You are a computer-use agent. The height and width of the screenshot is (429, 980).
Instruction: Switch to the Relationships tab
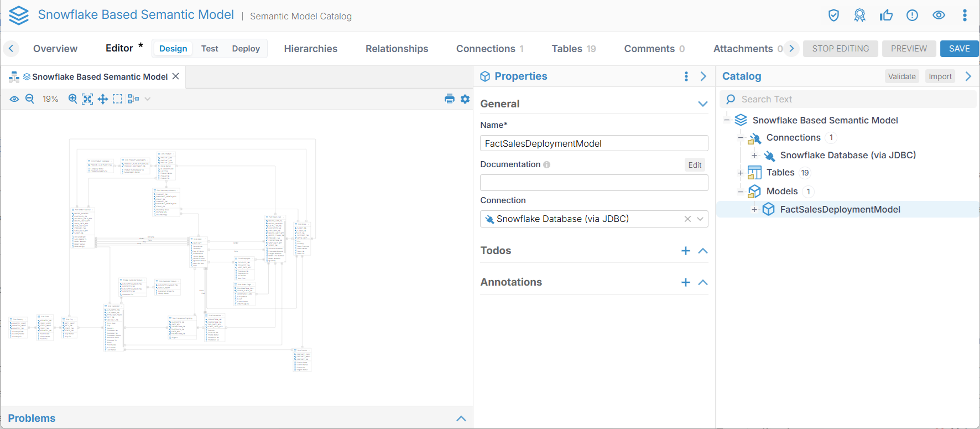397,49
